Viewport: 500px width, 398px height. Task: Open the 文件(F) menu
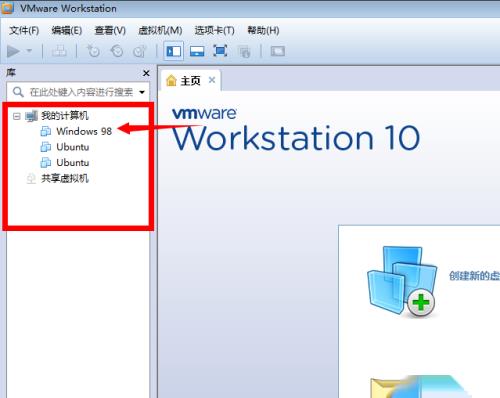tap(24, 31)
